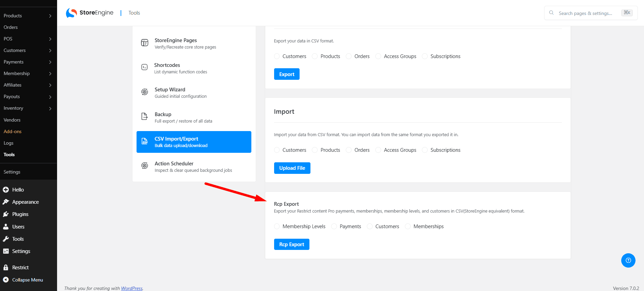Expand the Affiliates submenu chevron
Screen dimensions: 644x291
(50, 85)
